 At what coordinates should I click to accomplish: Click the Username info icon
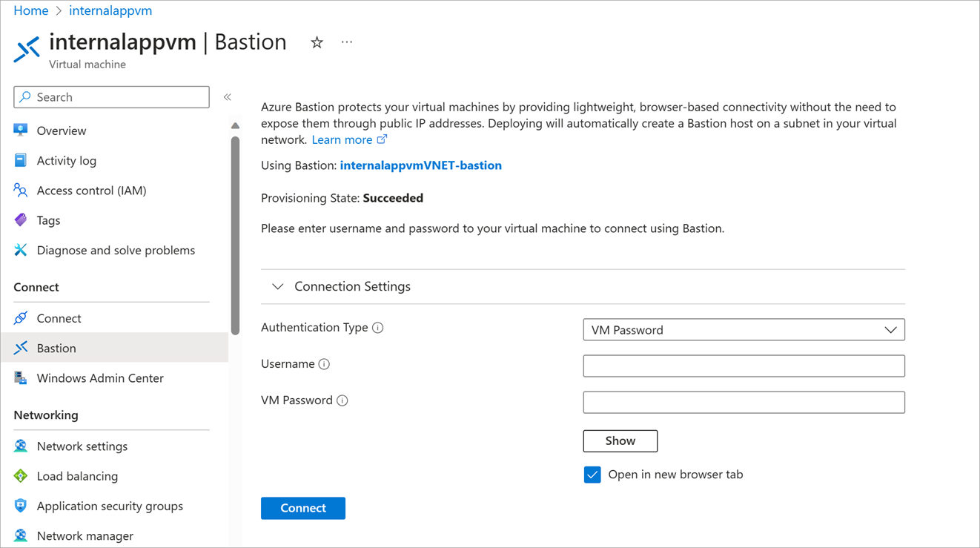(x=324, y=364)
